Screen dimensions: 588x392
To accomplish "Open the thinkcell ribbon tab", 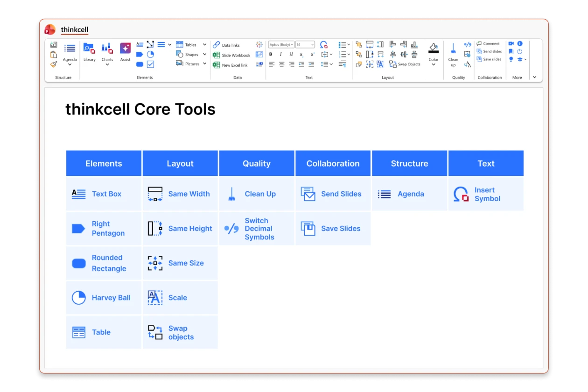I will coord(75,29).
